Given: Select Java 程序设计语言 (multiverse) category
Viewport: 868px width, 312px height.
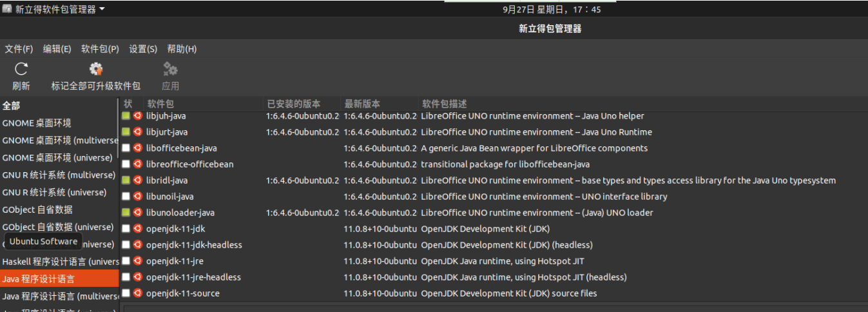Looking at the screenshot, I should click(x=59, y=297).
